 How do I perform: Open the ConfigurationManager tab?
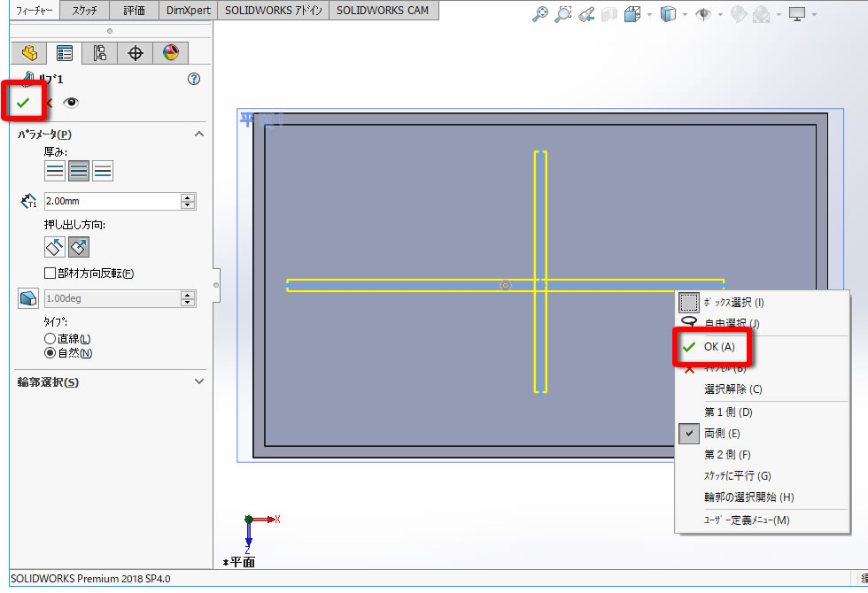tap(99, 53)
